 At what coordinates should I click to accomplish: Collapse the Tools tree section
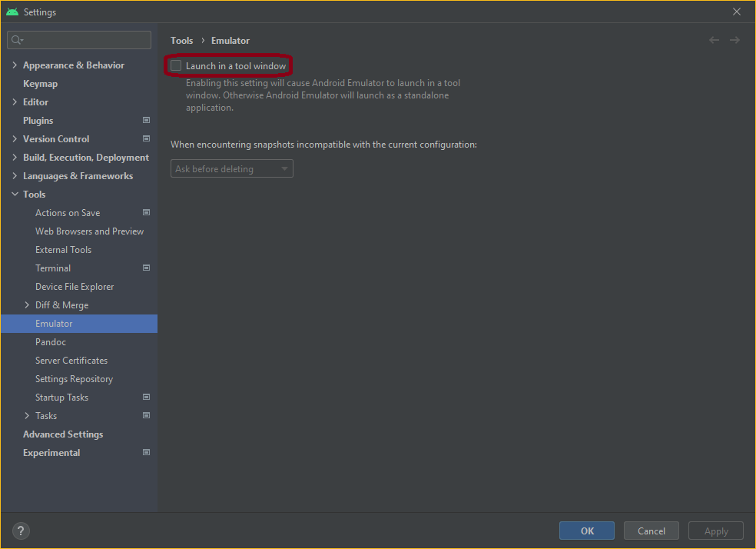(x=15, y=194)
